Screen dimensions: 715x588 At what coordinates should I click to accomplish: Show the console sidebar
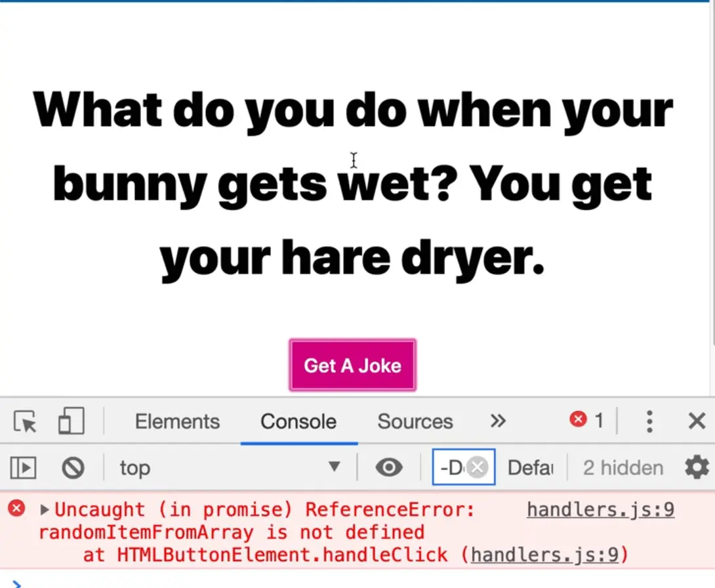point(23,468)
